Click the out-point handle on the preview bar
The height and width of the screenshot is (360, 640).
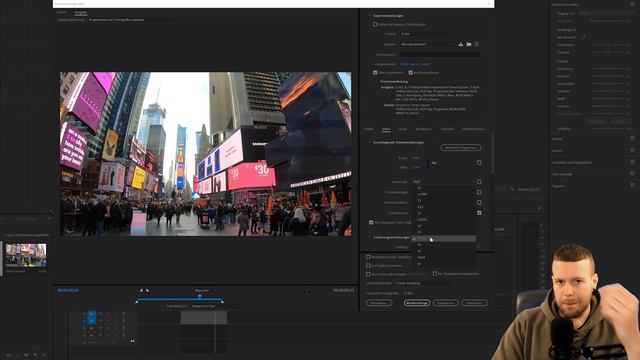pos(222,301)
